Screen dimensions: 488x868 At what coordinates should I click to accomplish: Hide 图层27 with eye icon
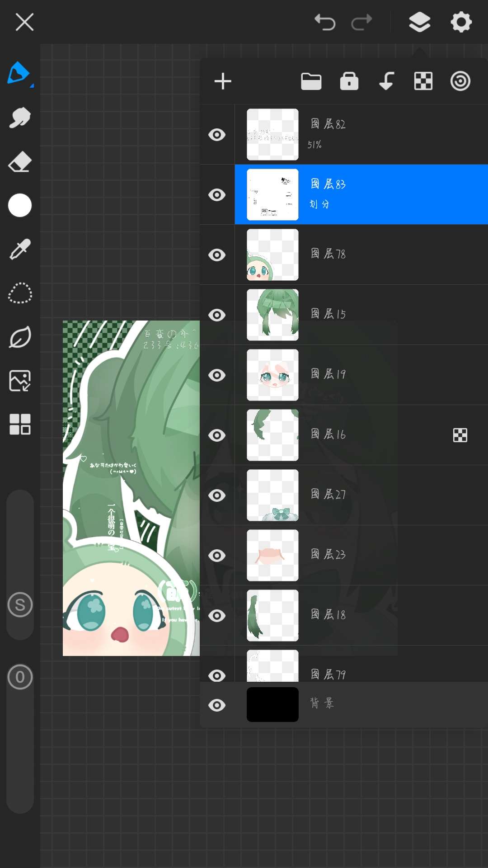[x=217, y=495]
